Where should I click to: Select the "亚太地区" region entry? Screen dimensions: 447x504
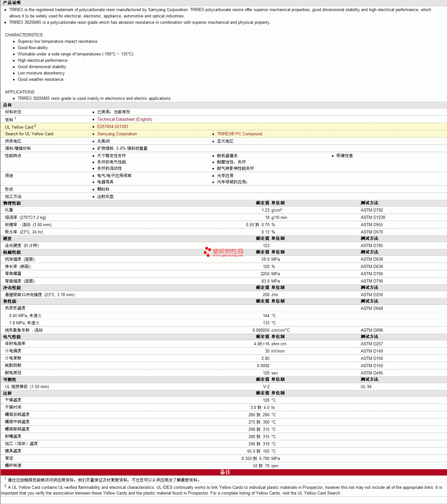[225, 141]
